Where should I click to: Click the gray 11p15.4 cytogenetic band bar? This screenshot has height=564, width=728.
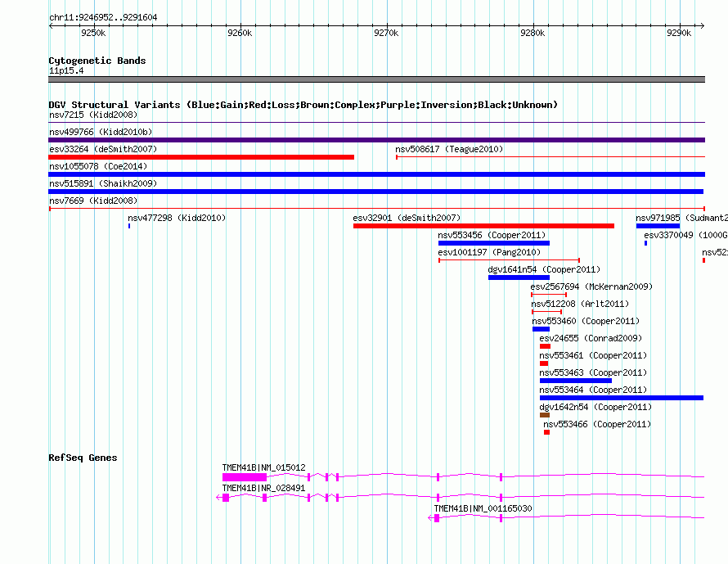[x=376, y=79]
